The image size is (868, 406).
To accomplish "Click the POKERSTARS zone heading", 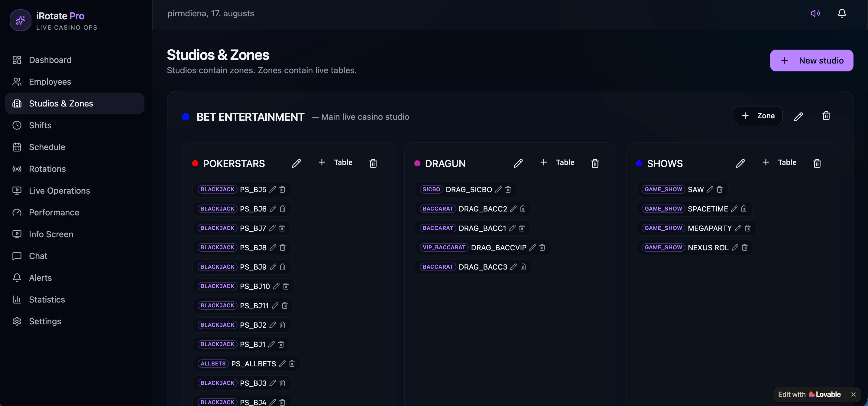I will pyautogui.click(x=234, y=164).
